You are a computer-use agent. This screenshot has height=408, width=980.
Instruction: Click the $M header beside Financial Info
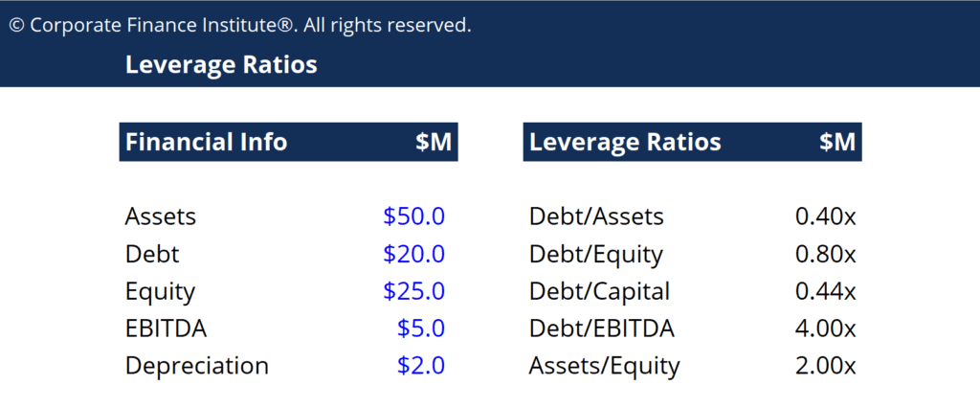[x=434, y=143]
